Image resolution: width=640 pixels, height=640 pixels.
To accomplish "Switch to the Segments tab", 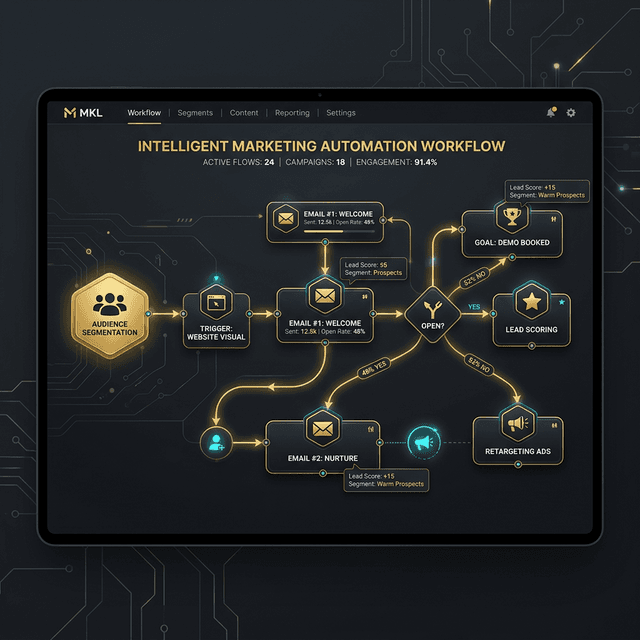I will pyautogui.click(x=195, y=113).
